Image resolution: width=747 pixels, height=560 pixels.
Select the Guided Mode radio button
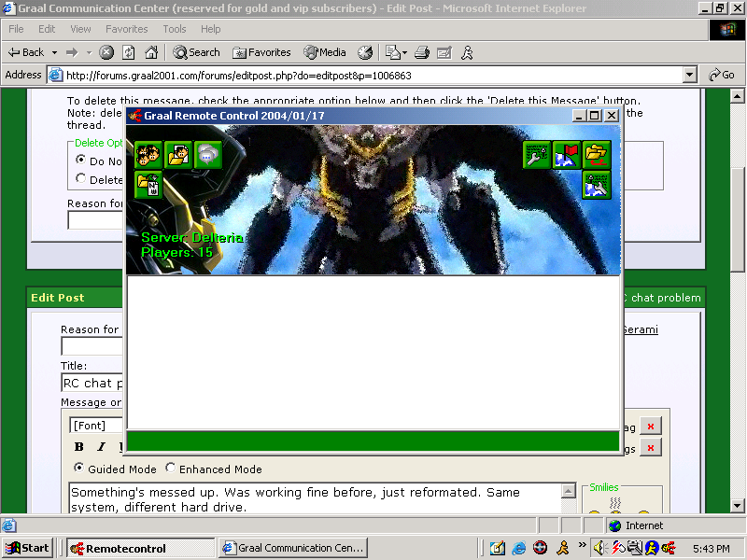78,468
